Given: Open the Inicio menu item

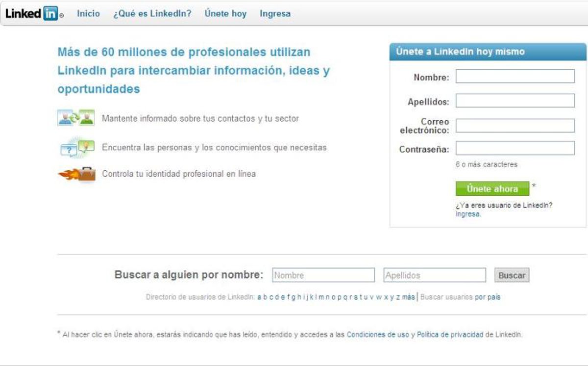Looking at the screenshot, I should coord(88,14).
